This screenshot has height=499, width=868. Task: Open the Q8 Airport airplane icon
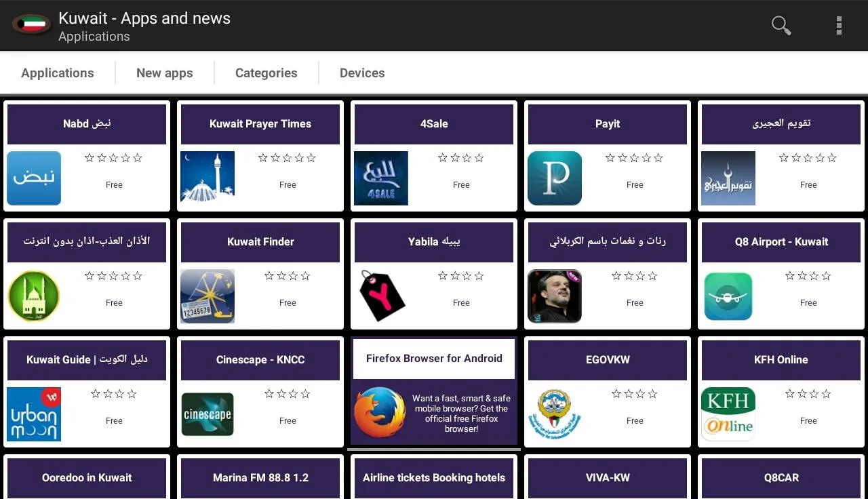728,296
